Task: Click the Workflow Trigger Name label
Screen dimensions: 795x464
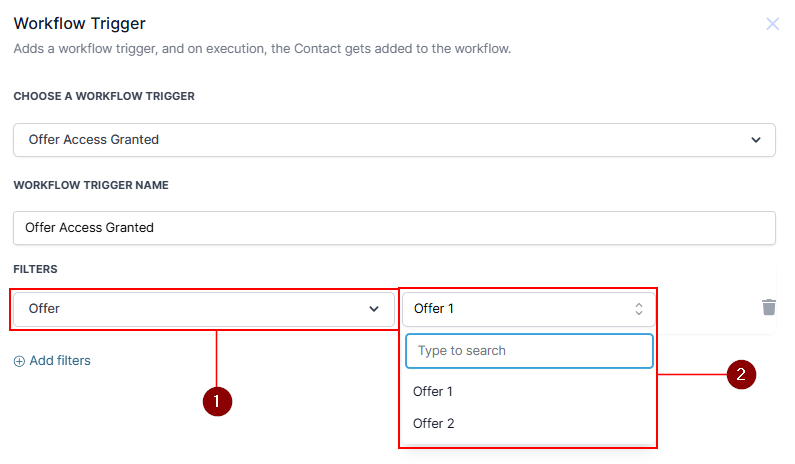Action: click(x=91, y=185)
